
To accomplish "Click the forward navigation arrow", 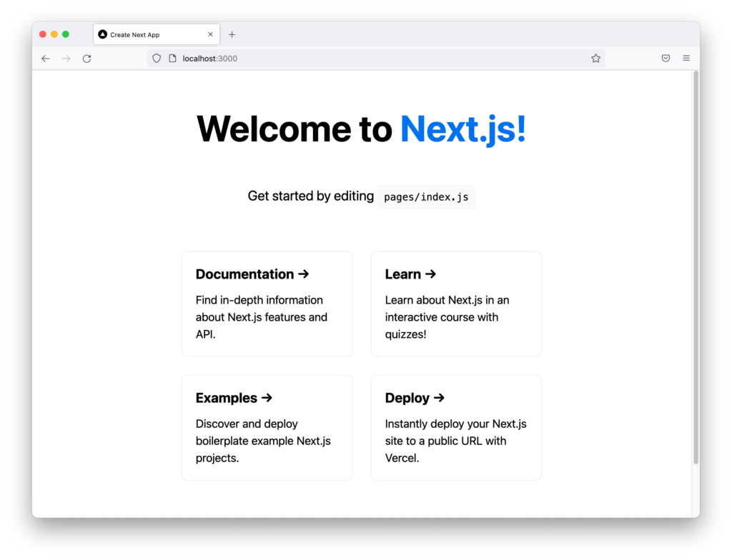I will coord(66,58).
